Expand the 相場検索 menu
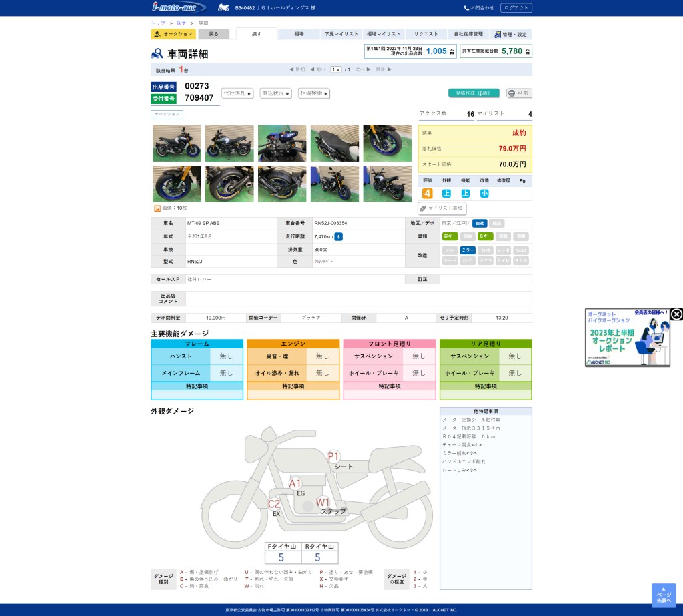 (314, 93)
